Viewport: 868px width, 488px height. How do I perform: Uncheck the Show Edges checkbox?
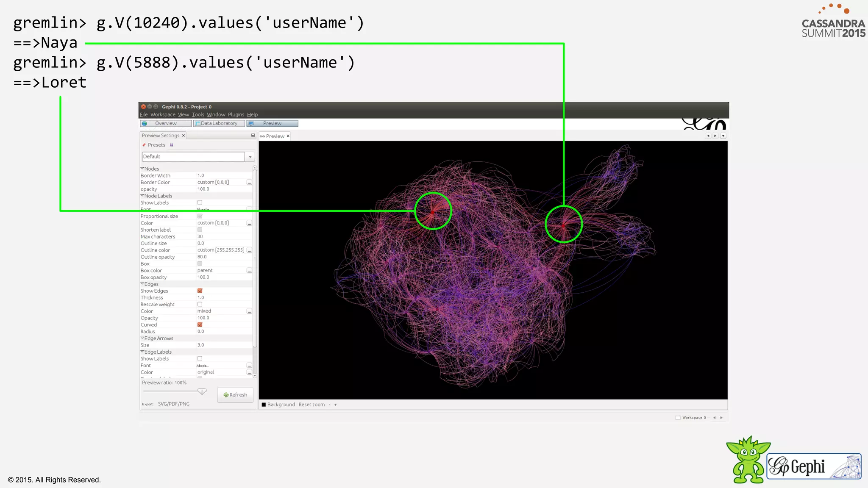point(200,291)
